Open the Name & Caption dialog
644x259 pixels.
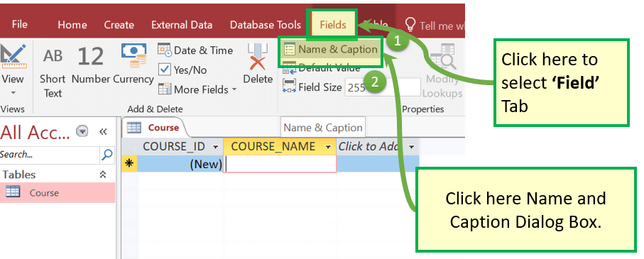(x=331, y=49)
